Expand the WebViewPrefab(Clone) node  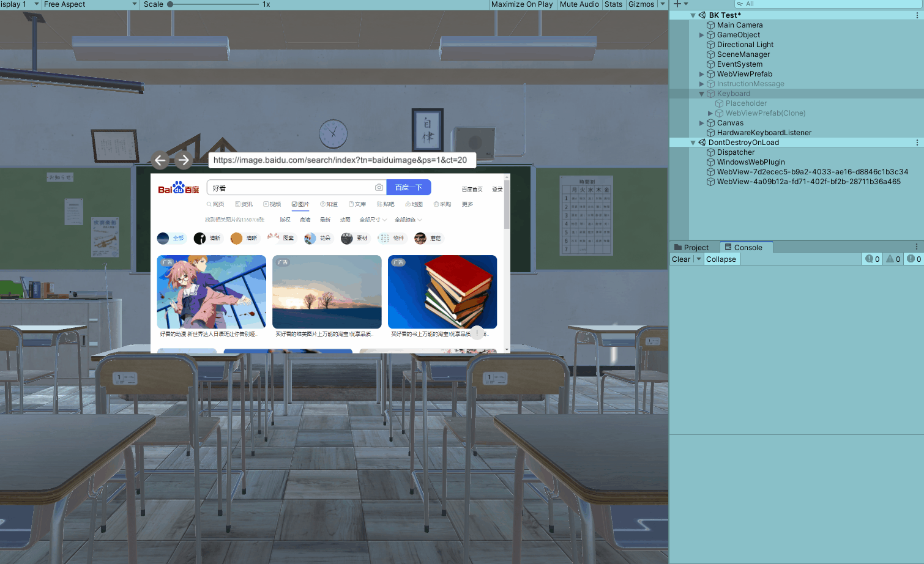[710, 113]
